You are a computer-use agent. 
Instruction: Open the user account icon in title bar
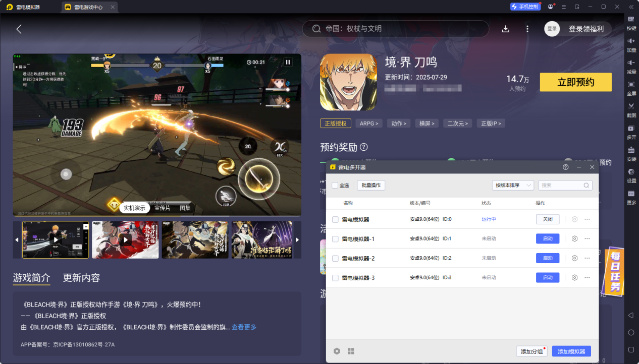551,7
